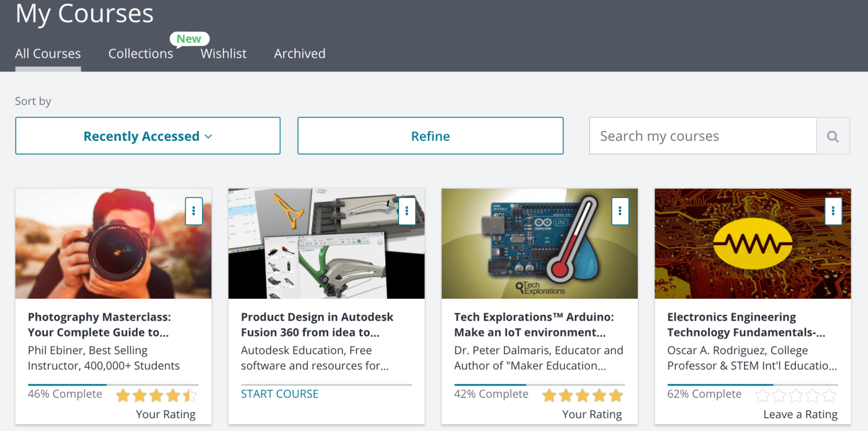Viewport: 868px width, 431px height.
Task: Expand the Recently Accessed sort dropdown
Action: point(148,136)
